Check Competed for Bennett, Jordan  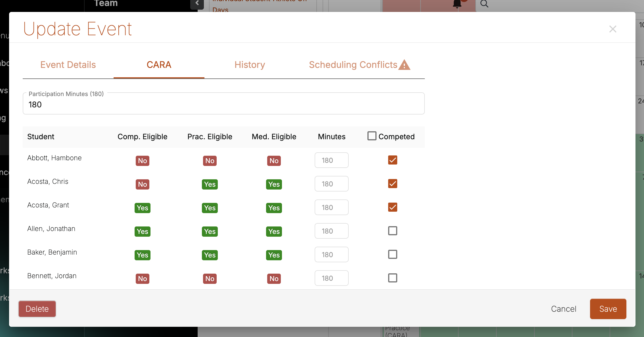click(392, 278)
